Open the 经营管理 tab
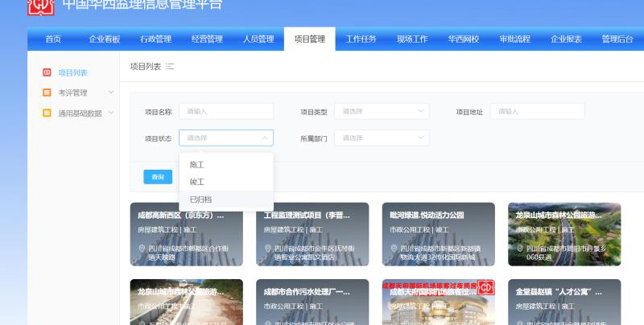The image size is (644, 325). pos(207,39)
